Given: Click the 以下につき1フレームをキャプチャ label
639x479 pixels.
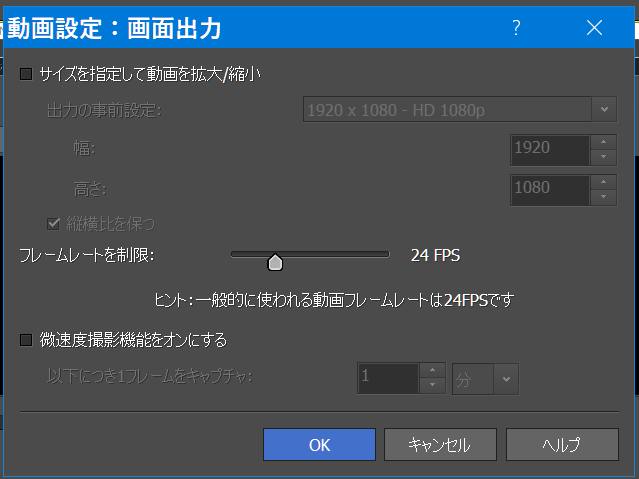Looking at the screenshot, I should (150, 376).
